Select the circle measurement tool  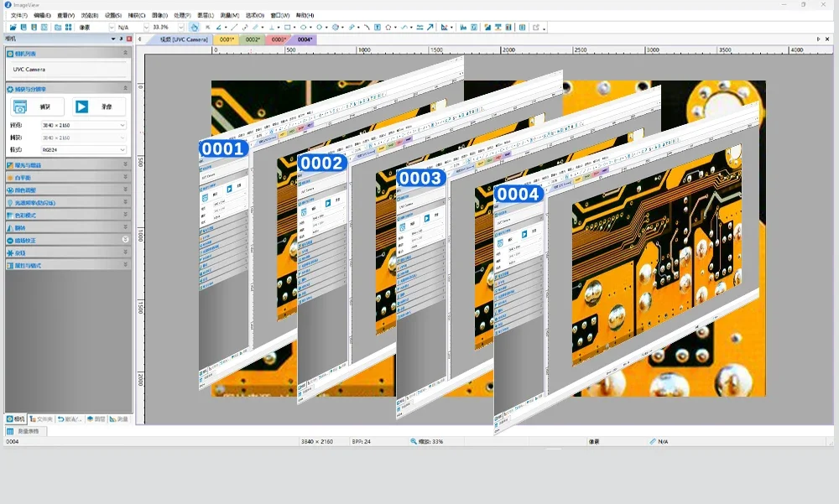tap(319, 28)
